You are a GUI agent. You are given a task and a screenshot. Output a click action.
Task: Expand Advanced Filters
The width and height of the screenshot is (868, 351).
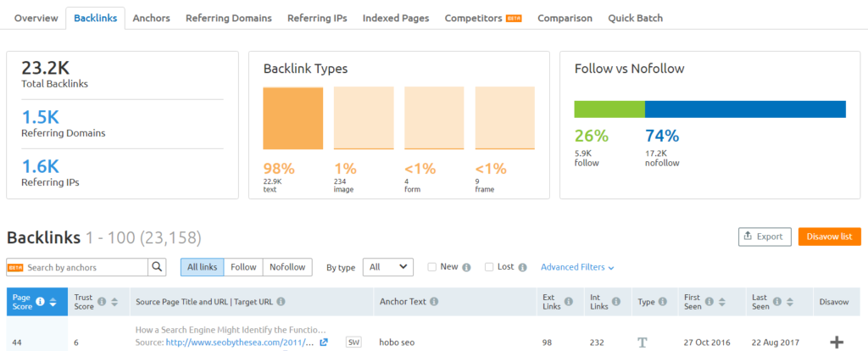[x=577, y=267]
